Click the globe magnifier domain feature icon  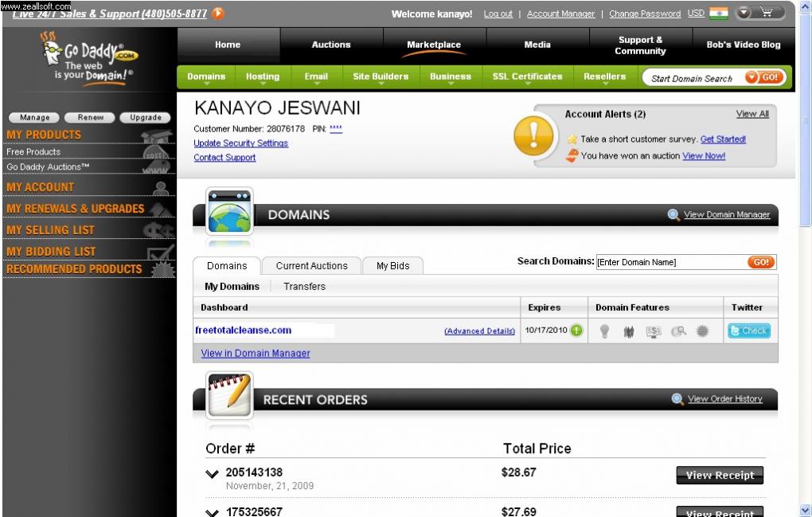pos(678,331)
